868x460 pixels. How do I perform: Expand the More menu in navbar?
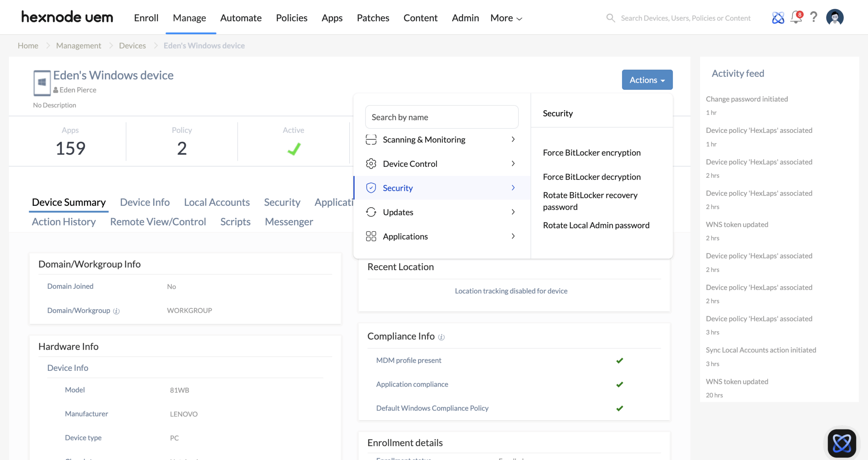pyautogui.click(x=506, y=18)
